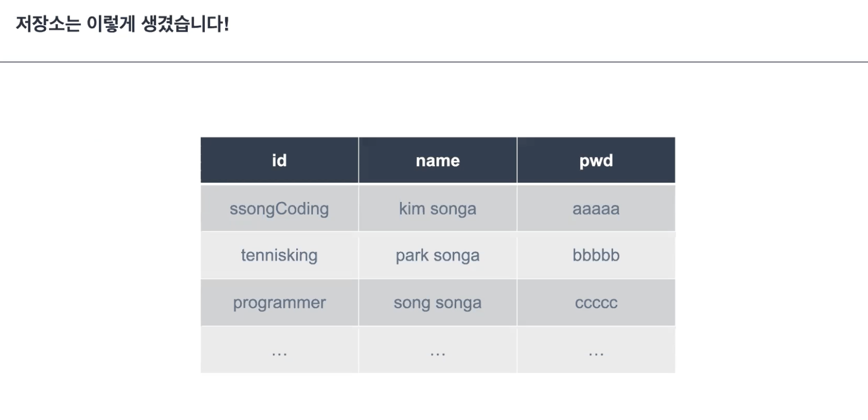Click the 'pwd' column header
Screen dimensions: 868x420
click(x=596, y=161)
